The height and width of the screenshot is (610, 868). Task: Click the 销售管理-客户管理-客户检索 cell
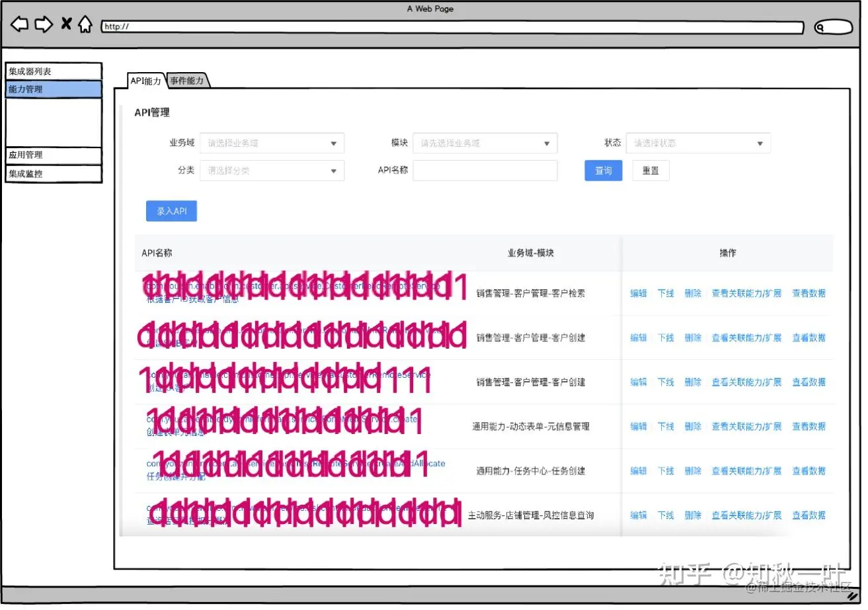[531, 293]
